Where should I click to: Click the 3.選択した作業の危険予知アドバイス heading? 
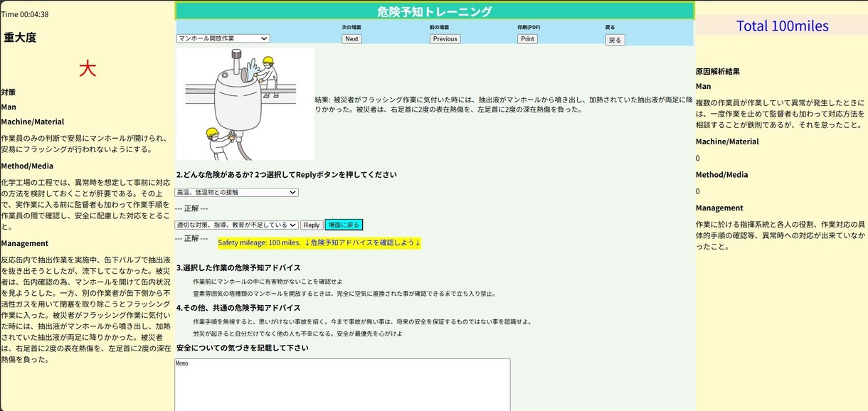tap(238, 267)
